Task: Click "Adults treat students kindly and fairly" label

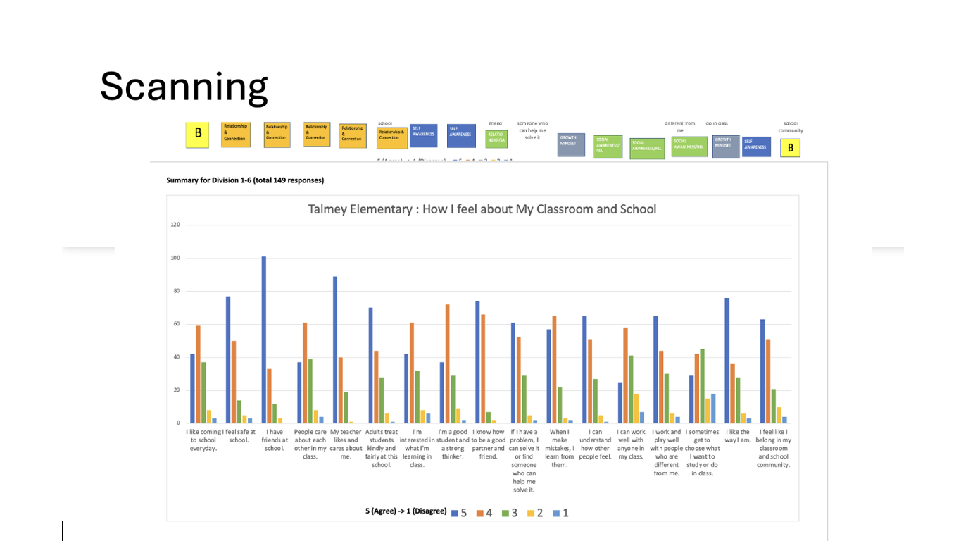Action: tap(382, 448)
